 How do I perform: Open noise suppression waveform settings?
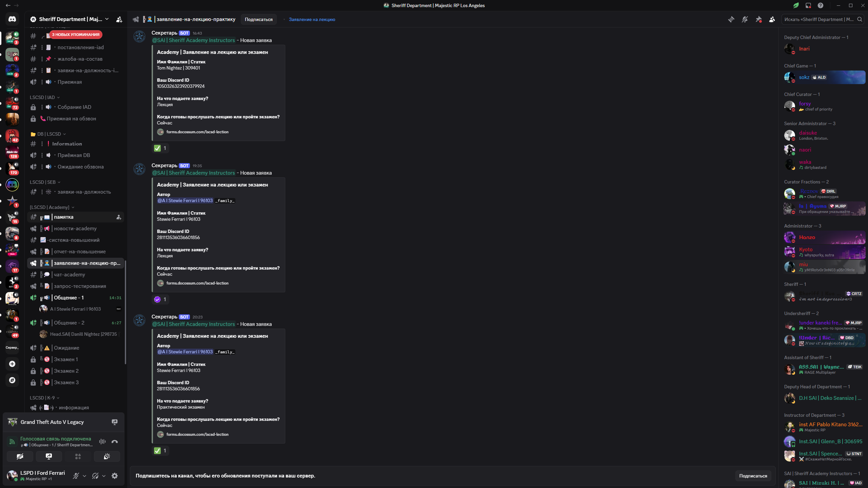tap(102, 442)
